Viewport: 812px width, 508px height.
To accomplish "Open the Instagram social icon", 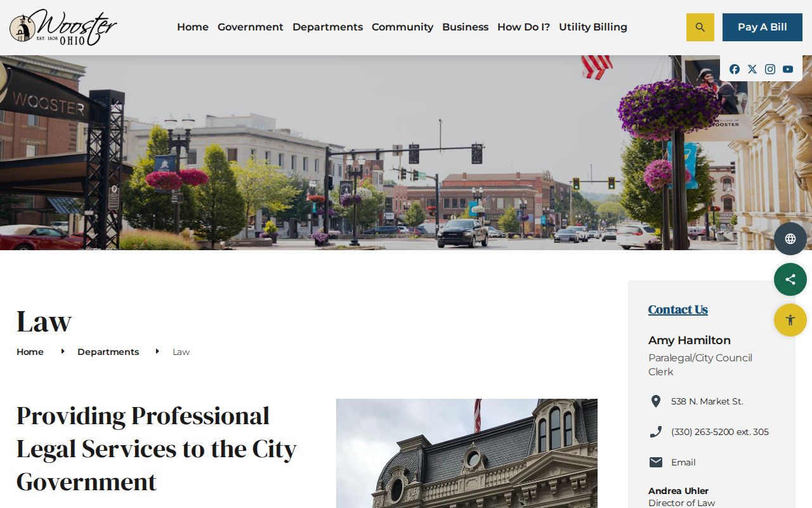I will click(770, 69).
